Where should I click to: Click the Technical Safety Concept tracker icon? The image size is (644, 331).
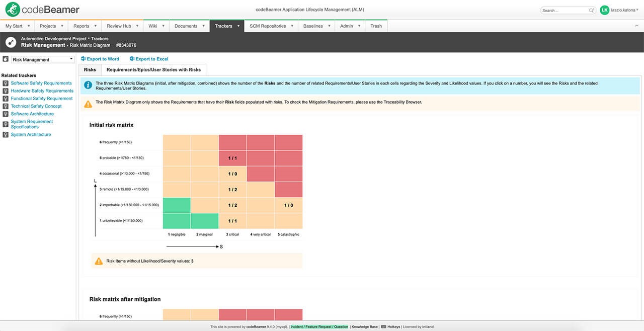click(6, 106)
